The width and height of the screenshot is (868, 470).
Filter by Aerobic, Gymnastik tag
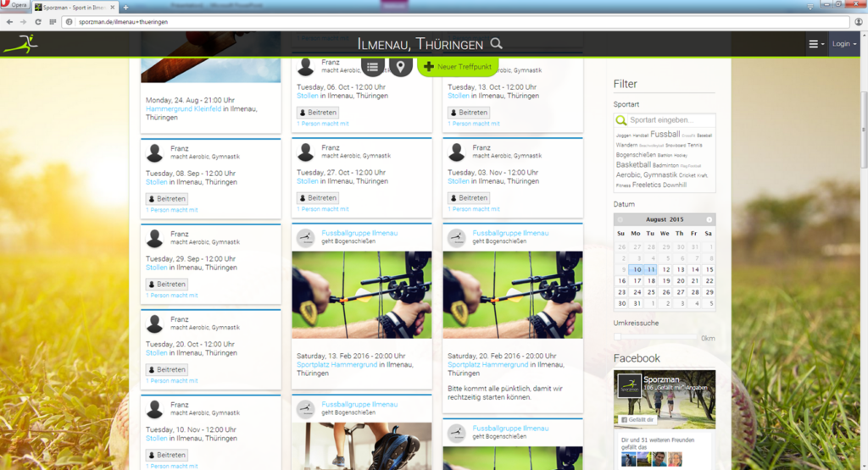click(647, 174)
